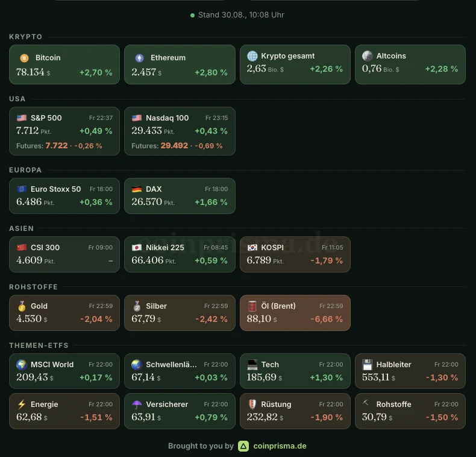Click the THEMEN-ETFS section heading
Screen dimensions: 476x457
coord(39,345)
